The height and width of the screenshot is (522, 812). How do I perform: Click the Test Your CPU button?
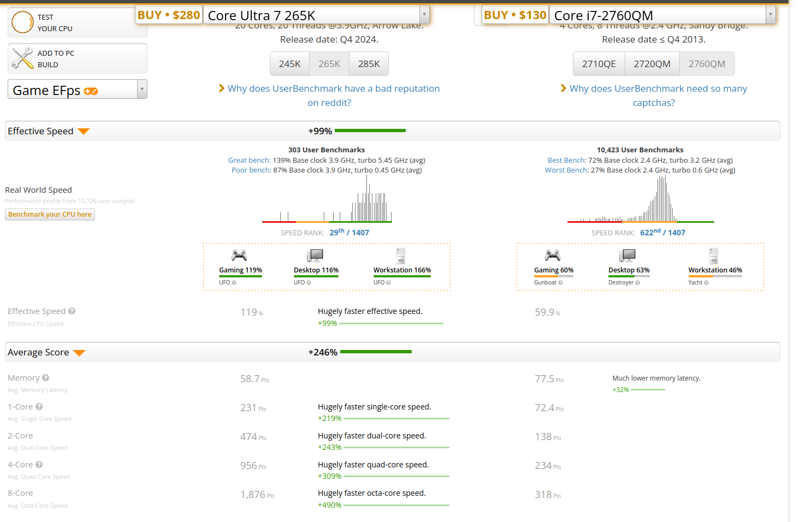78,22
